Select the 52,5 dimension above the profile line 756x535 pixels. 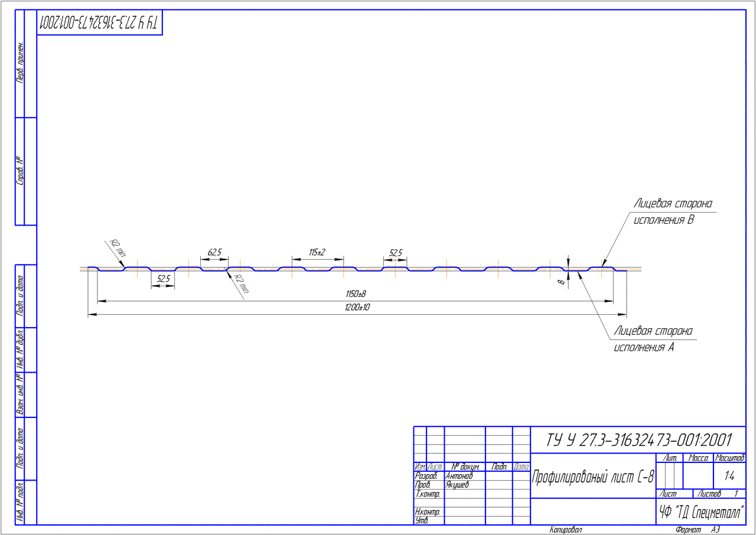pos(395,253)
